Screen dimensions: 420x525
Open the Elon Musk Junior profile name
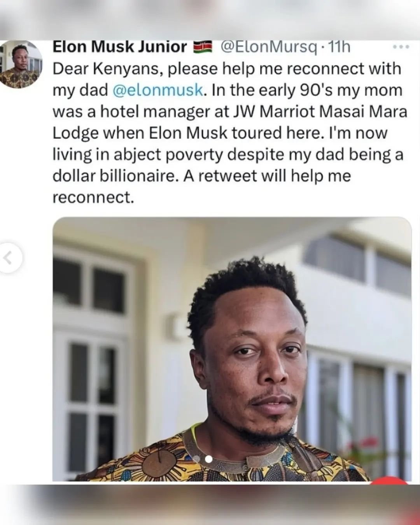click(x=119, y=47)
